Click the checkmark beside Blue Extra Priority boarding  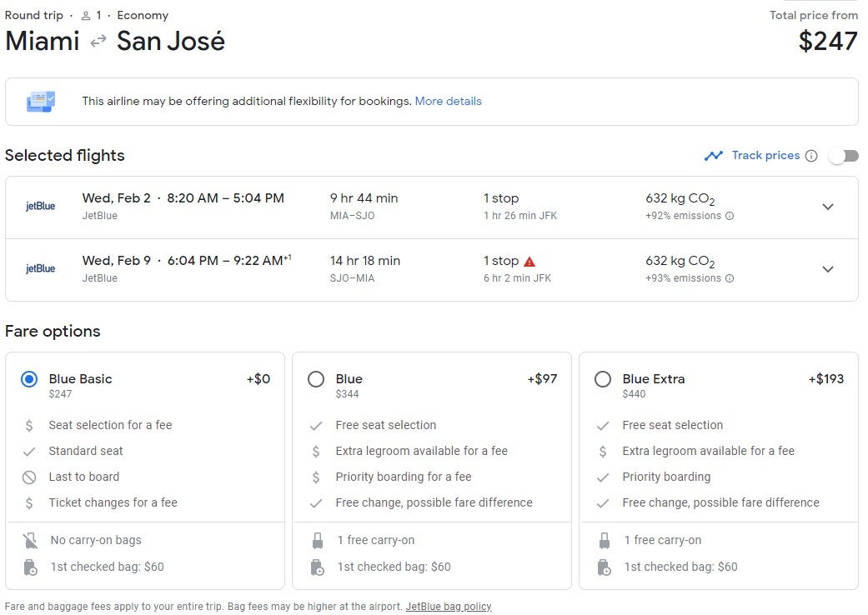click(x=603, y=477)
